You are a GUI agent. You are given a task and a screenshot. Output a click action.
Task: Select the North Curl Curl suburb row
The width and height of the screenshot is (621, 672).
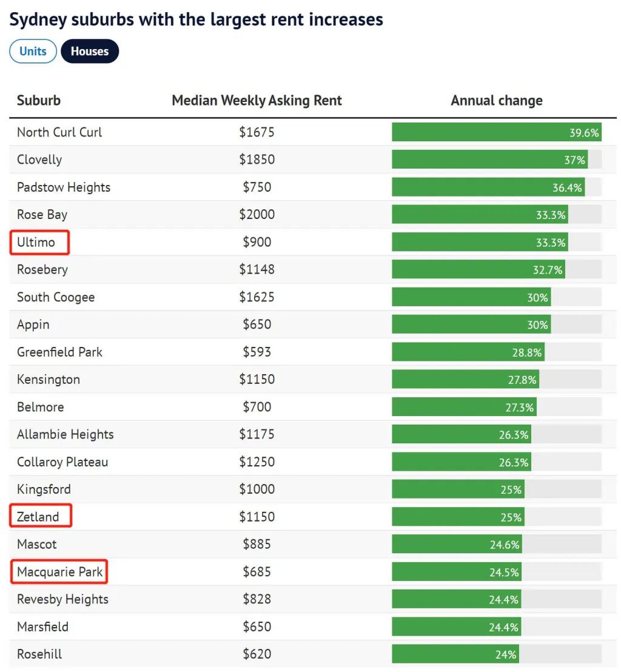[59, 132]
